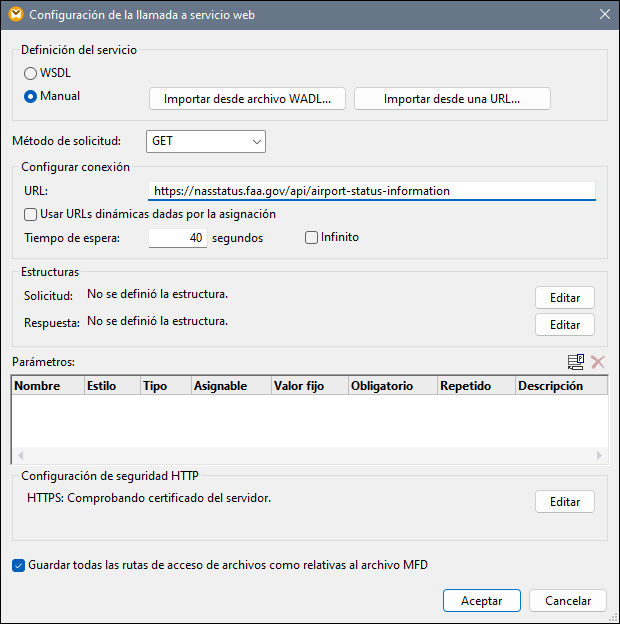Click the app icon in title bar
Viewport: 620px width, 624px height.
(13, 14)
